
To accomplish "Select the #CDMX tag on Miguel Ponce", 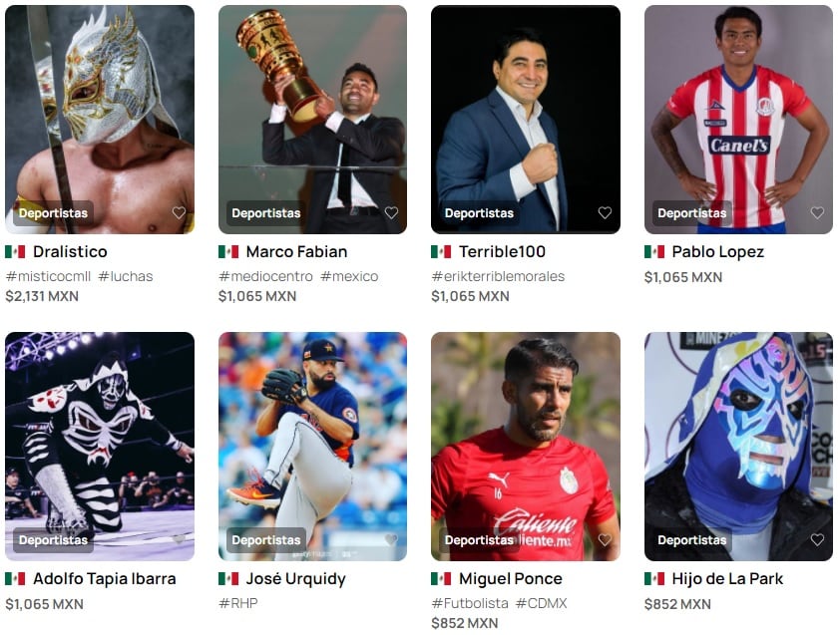I will click(541, 603).
